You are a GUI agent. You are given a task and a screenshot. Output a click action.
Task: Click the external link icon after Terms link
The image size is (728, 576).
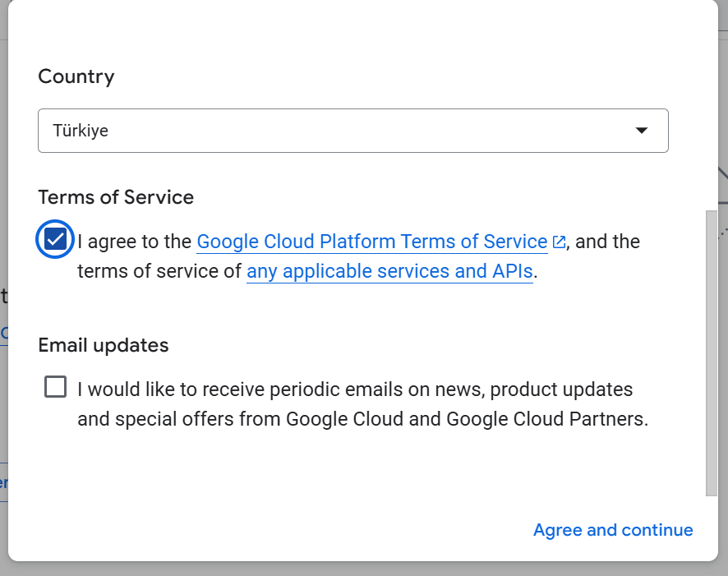point(559,242)
